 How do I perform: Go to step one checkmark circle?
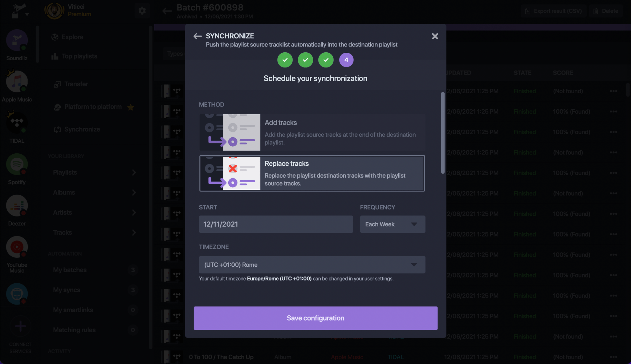[x=285, y=60]
